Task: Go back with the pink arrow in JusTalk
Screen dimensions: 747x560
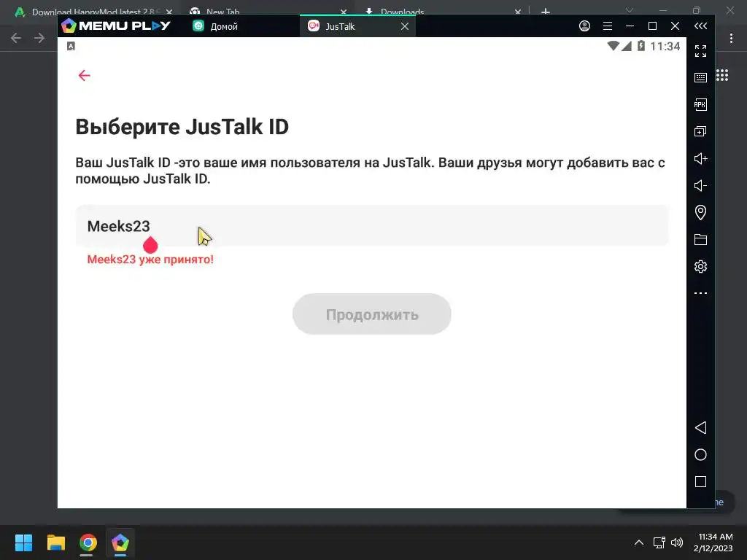Action: [x=85, y=75]
